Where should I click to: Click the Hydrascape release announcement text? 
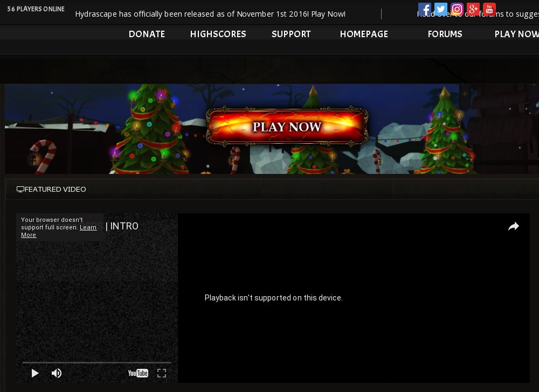(x=210, y=14)
